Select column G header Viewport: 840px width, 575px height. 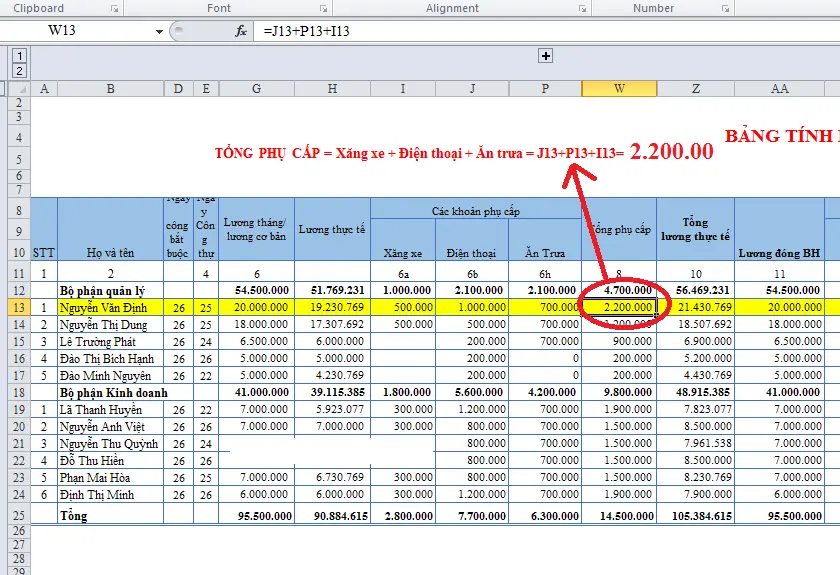(257, 88)
